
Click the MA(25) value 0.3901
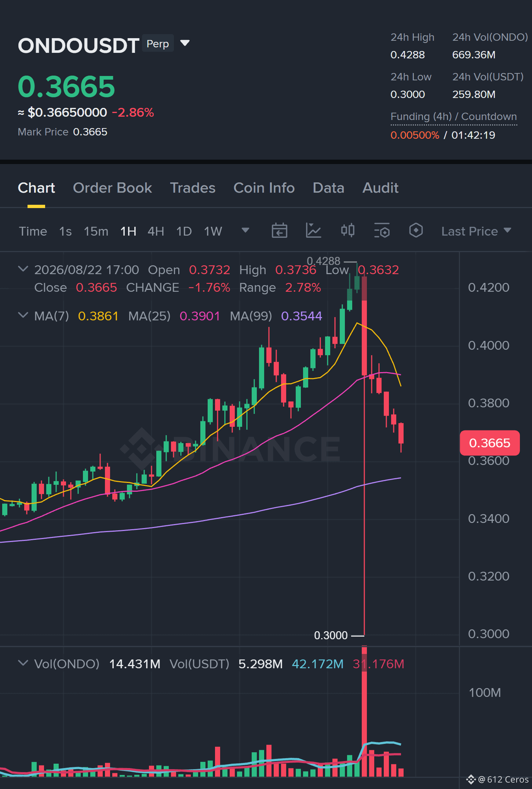(200, 316)
